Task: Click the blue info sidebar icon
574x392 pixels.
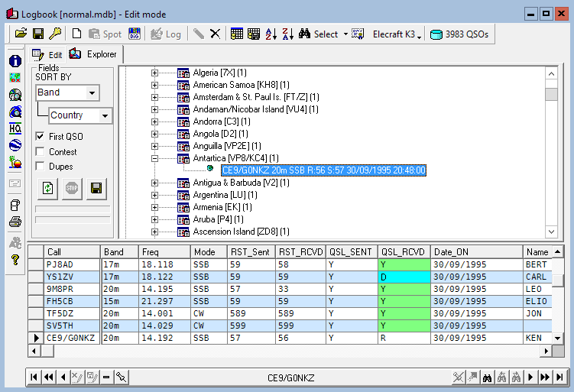Action: pyautogui.click(x=15, y=61)
